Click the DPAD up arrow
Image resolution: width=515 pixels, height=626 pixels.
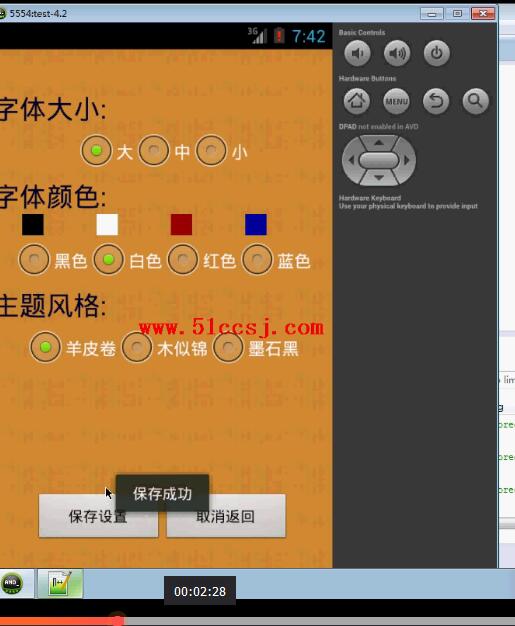coord(379,143)
